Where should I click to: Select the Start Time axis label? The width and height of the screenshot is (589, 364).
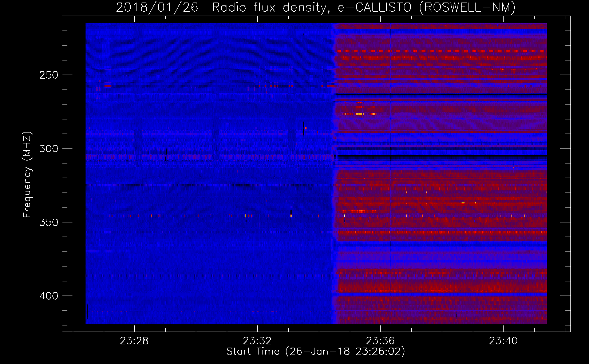coord(316,352)
